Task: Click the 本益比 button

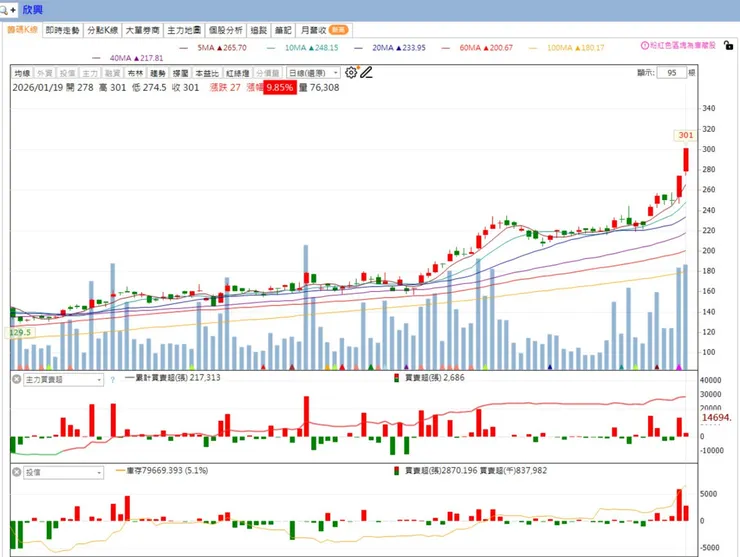Action: pyautogui.click(x=207, y=73)
